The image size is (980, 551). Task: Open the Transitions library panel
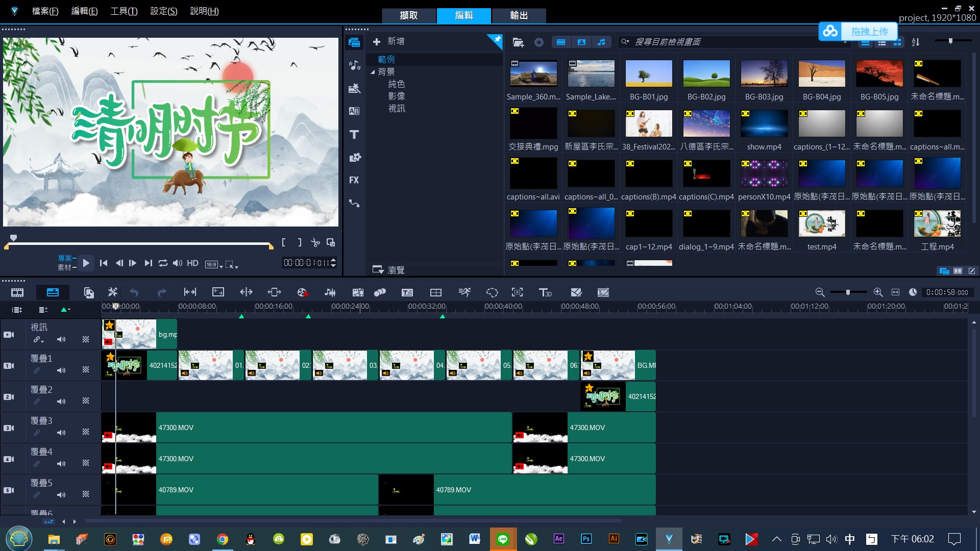(x=354, y=88)
